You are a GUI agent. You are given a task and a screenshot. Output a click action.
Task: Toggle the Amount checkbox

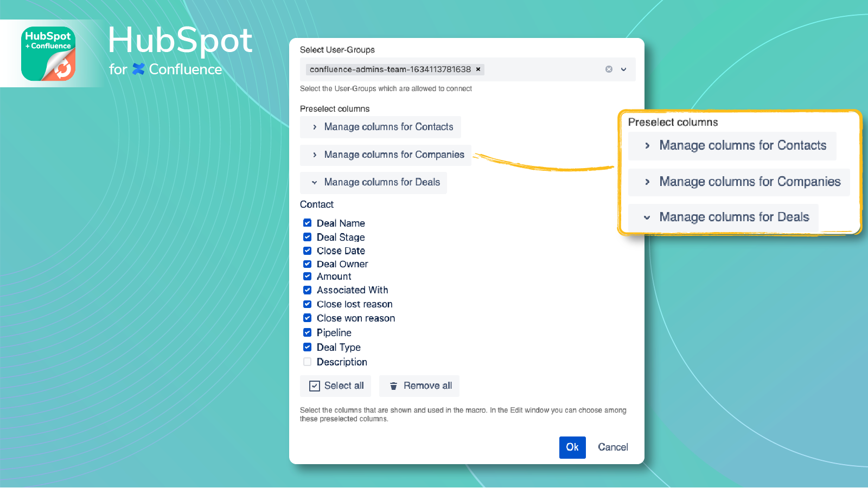click(x=307, y=277)
